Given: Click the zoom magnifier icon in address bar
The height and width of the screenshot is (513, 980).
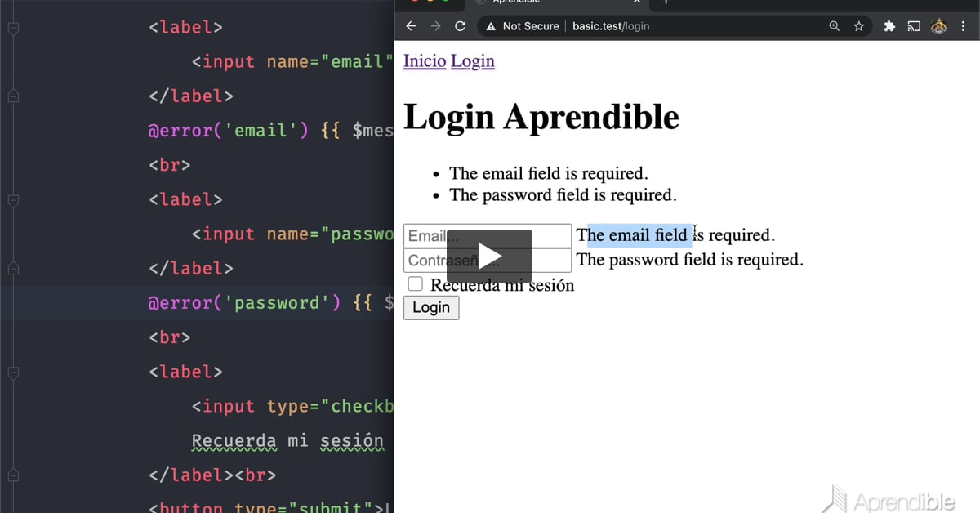Looking at the screenshot, I should (x=834, y=26).
